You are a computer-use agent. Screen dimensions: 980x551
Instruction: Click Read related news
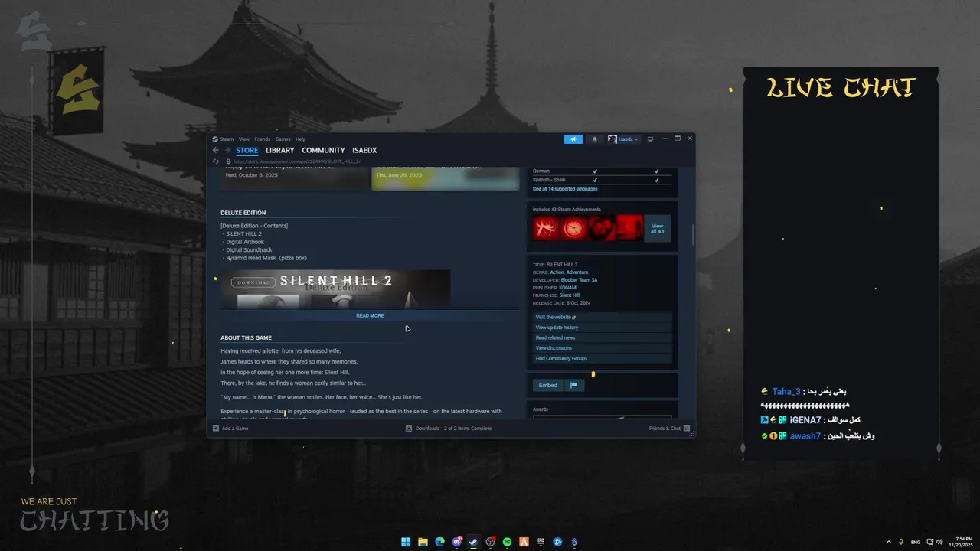(603, 337)
